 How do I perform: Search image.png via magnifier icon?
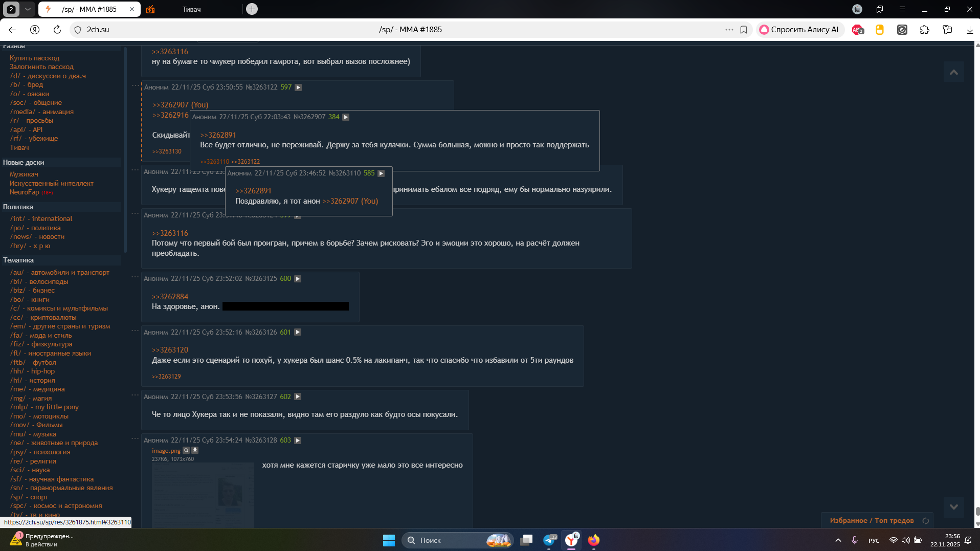pos(186,451)
